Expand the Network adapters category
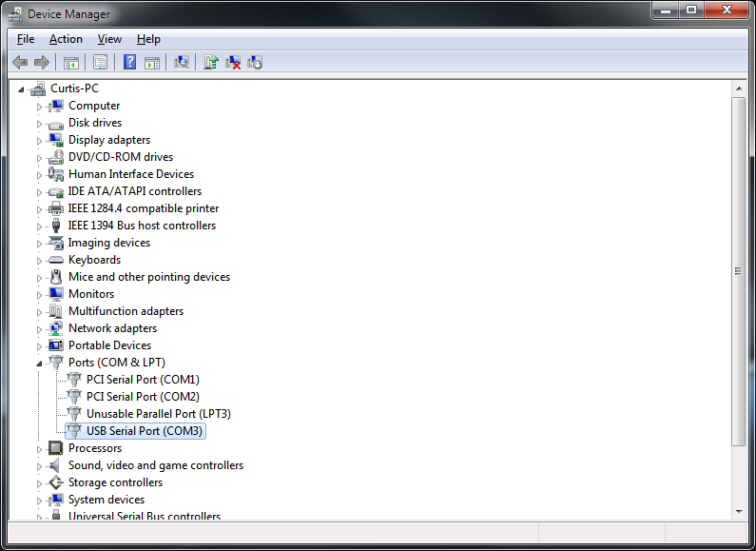Screen dimensions: 756x551 click(x=40, y=328)
